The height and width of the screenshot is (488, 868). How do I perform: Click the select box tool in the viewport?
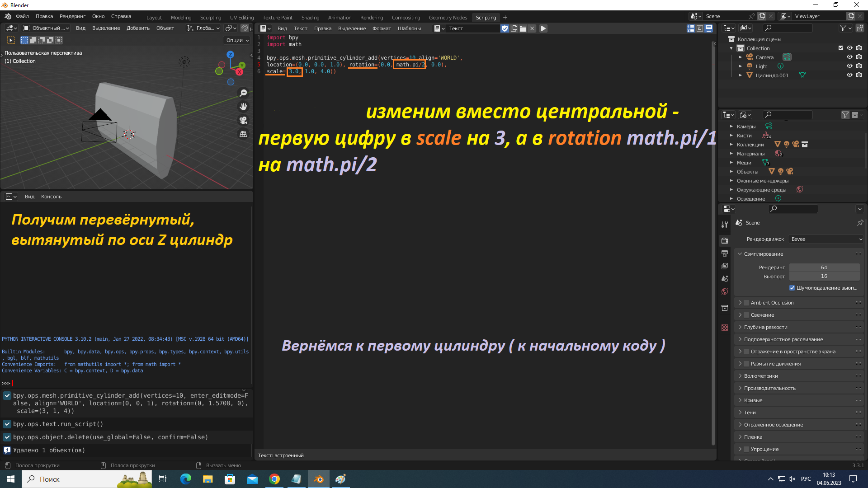[11, 40]
